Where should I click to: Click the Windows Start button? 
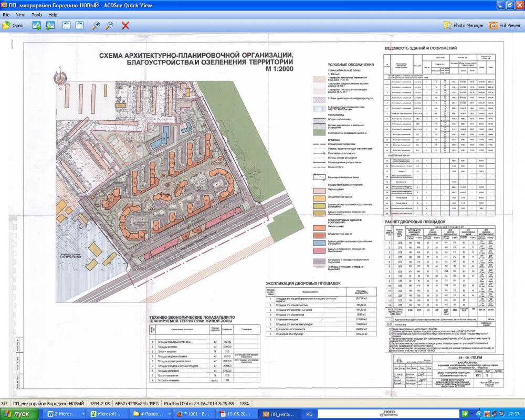pos(19,414)
